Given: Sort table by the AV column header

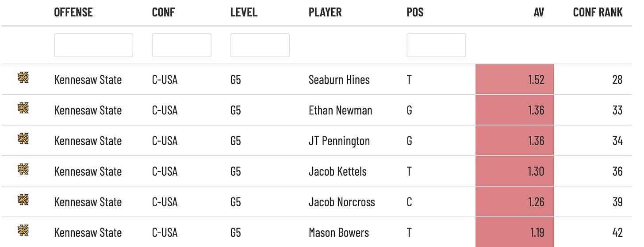Looking at the screenshot, I should tap(539, 12).
